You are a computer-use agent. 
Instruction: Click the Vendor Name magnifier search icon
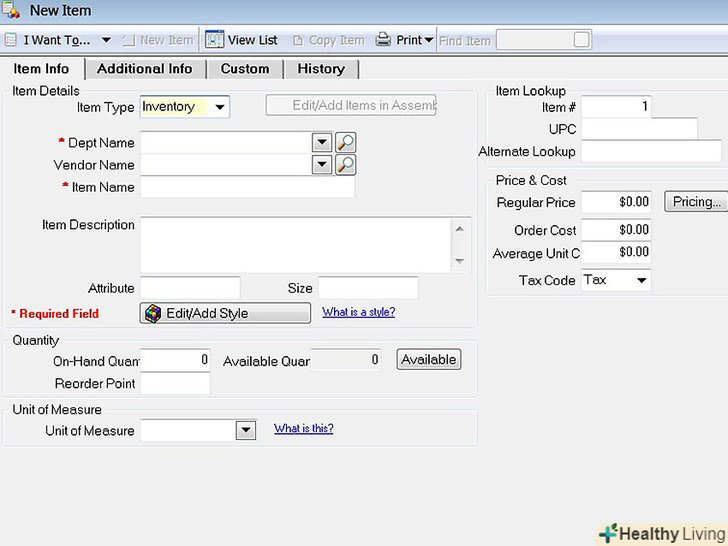coord(345,164)
